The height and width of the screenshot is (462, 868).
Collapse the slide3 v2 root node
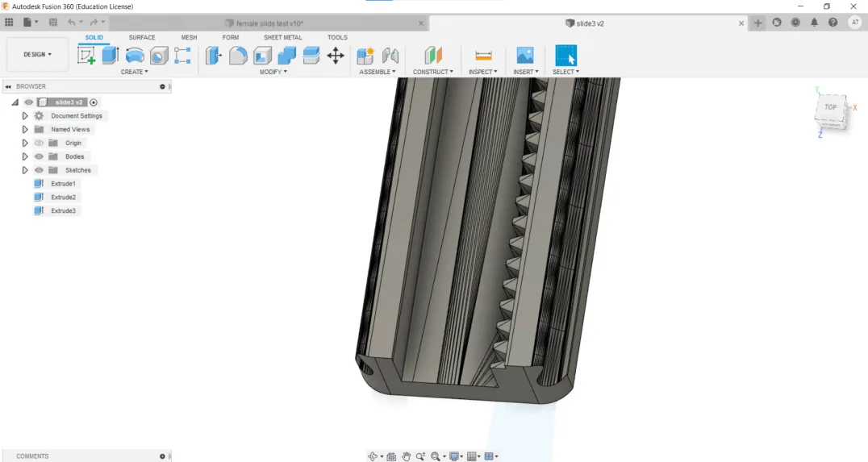pyautogui.click(x=15, y=102)
